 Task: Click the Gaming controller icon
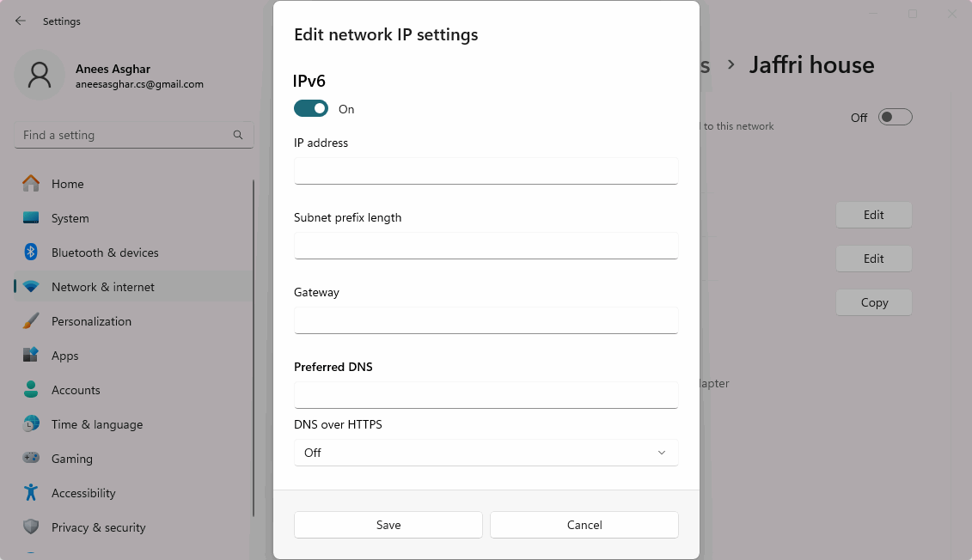[31, 459]
